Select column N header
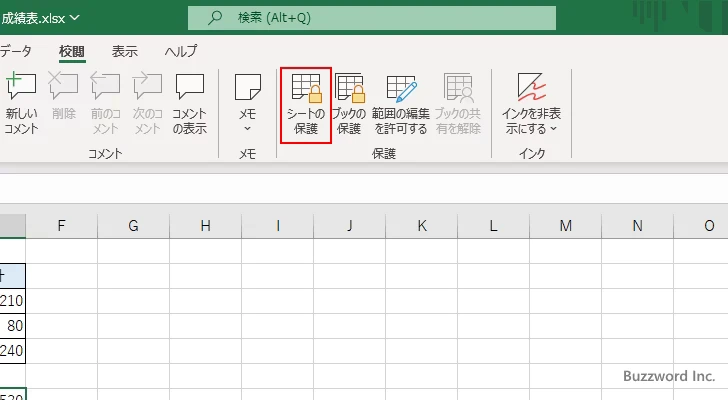This screenshot has width=728, height=400. (x=637, y=226)
